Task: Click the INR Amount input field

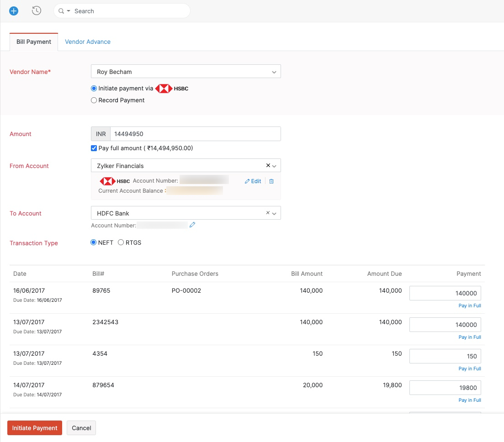Action: (x=195, y=134)
